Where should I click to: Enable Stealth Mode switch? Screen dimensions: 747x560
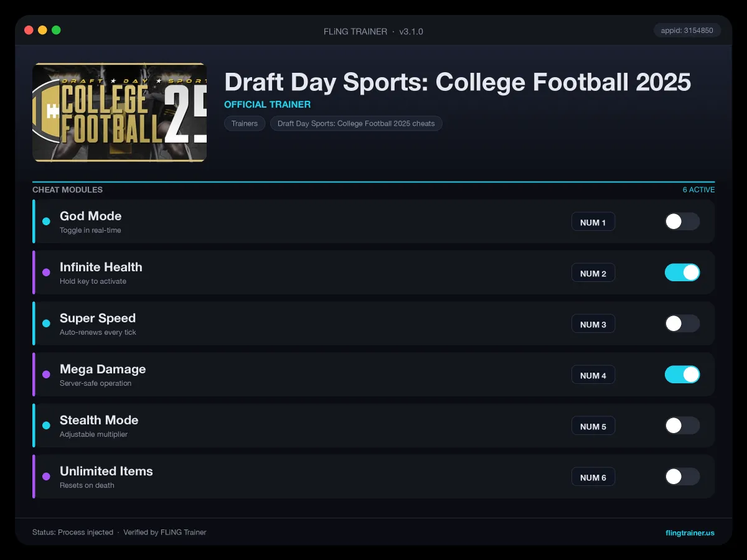pyautogui.click(x=682, y=426)
